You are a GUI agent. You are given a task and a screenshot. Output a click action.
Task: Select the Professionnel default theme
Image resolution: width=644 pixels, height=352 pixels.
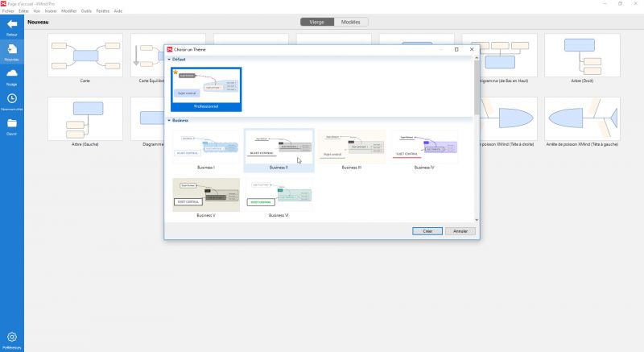click(206, 89)
